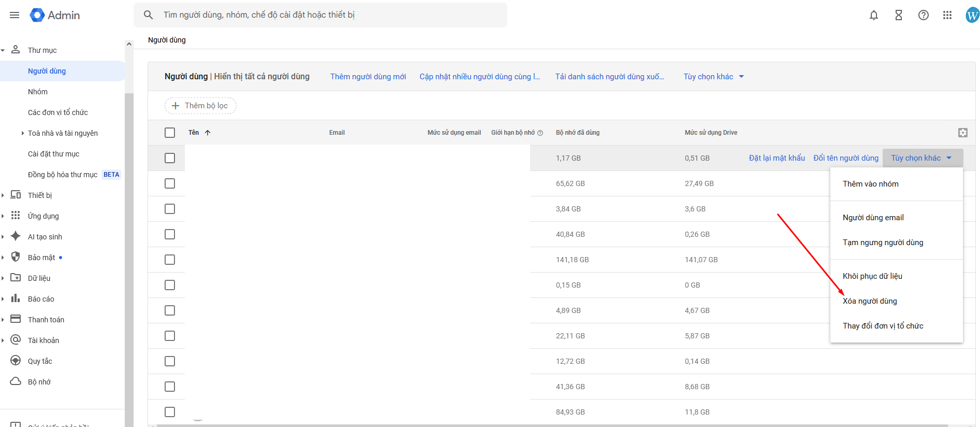The width and height of the screenshot is (980, 427).
Task: Click Đặt lại mật khẩu link
Action: click(x=777, y=158)
